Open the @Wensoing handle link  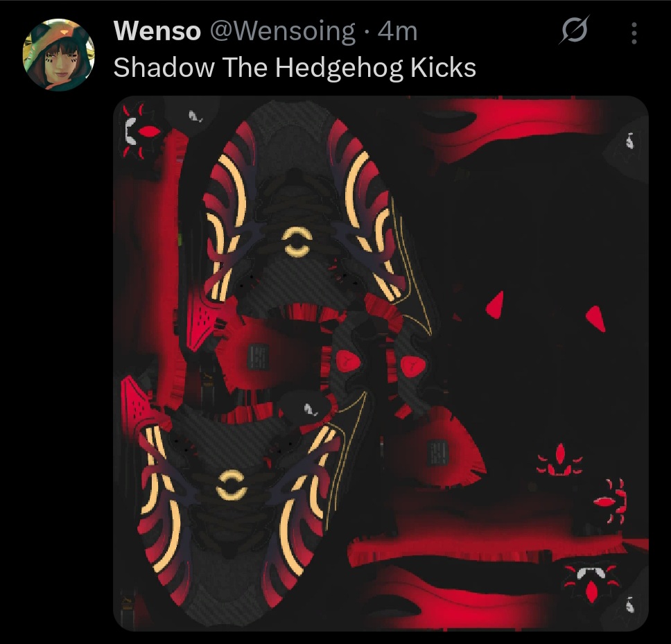pos(282,32)
